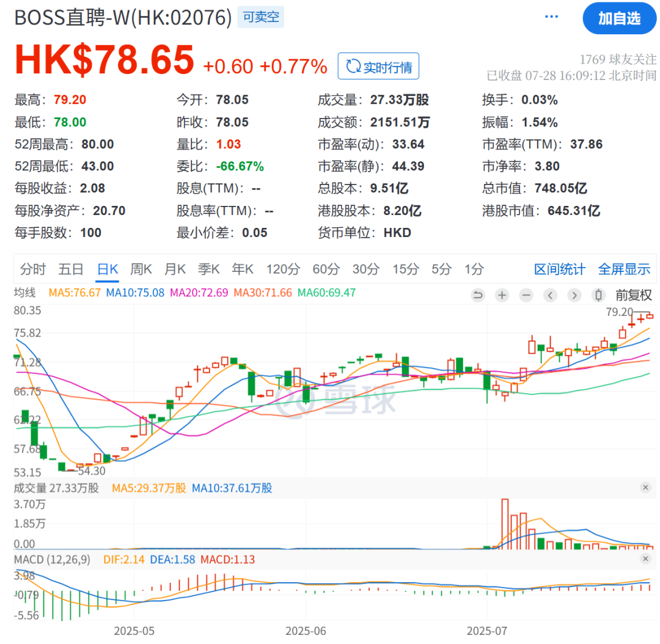
Task: Click the stock title BOSS直聘-W(HK:02076)
Action: [123, 17]
